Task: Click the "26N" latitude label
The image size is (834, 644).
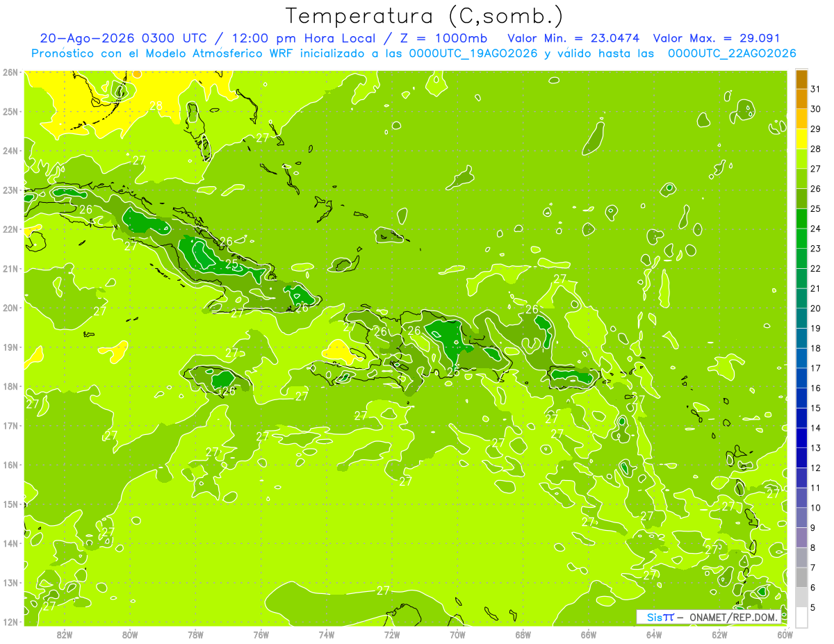Action: (x=10, y=72)
